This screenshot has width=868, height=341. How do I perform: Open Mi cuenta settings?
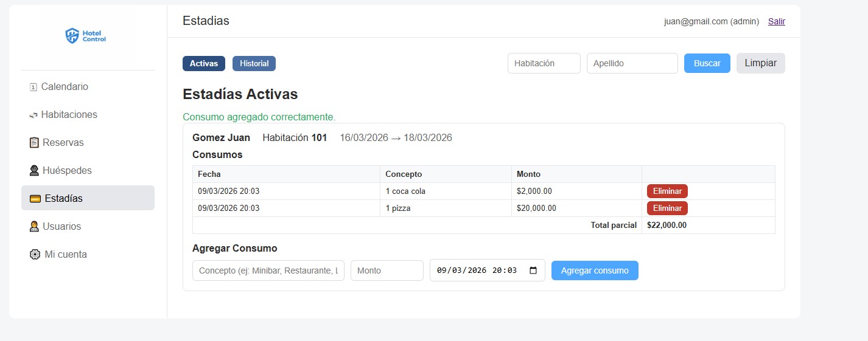click(88, 255)
